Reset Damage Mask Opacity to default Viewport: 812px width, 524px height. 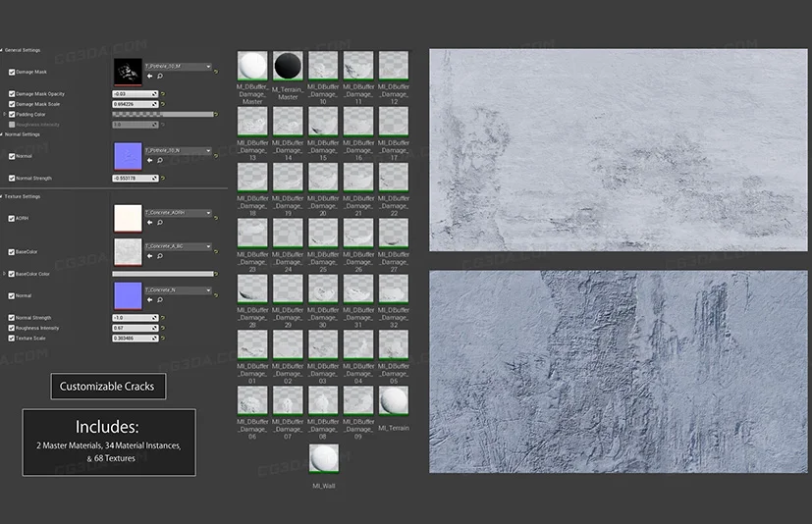(x=163, y=94)
